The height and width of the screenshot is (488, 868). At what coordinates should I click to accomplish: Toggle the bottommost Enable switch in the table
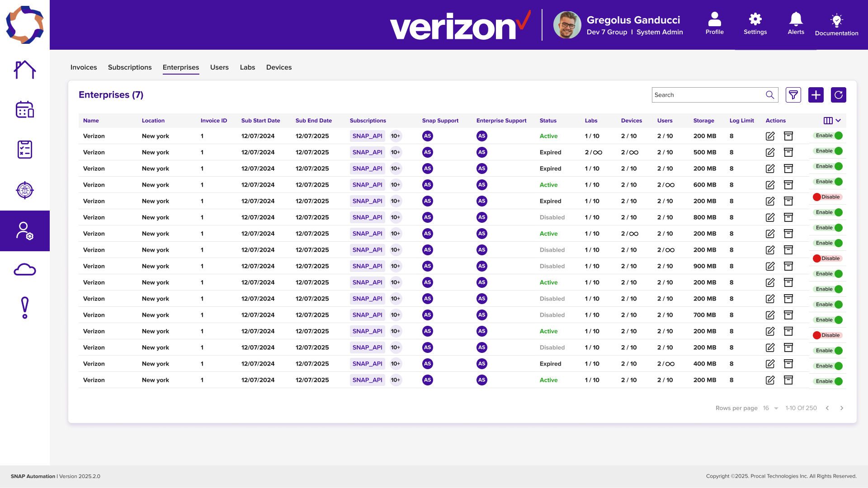[828, 381]
